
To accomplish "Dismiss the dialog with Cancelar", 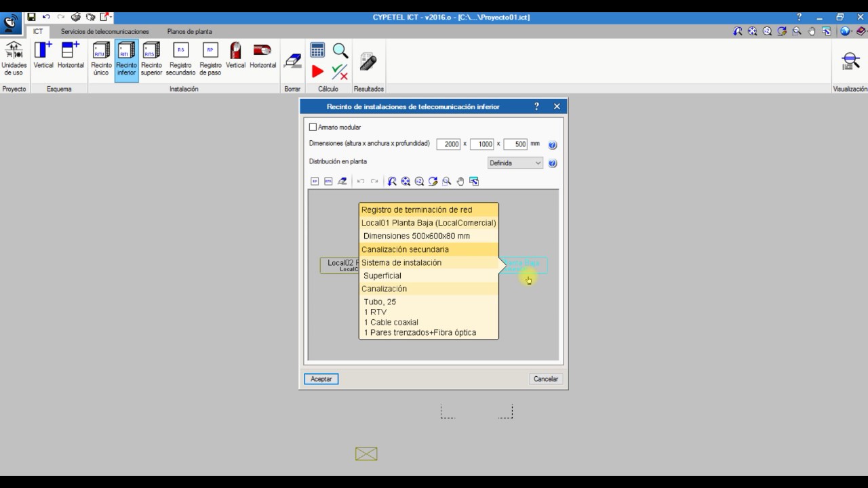I will (546, 379).
